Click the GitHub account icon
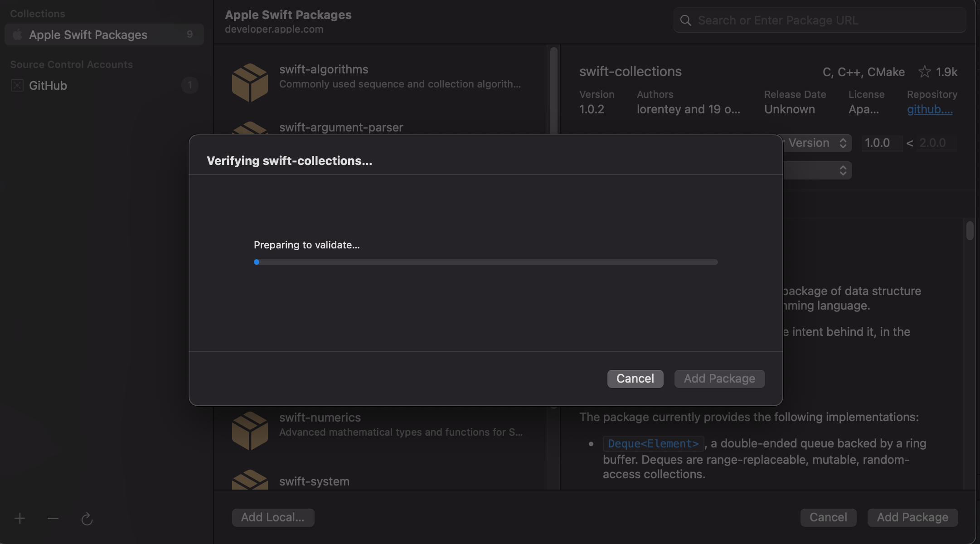980x544 pixels. (17, 85)
